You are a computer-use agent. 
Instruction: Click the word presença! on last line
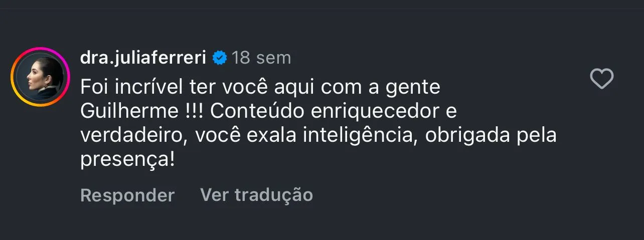[x=127, y=160]
